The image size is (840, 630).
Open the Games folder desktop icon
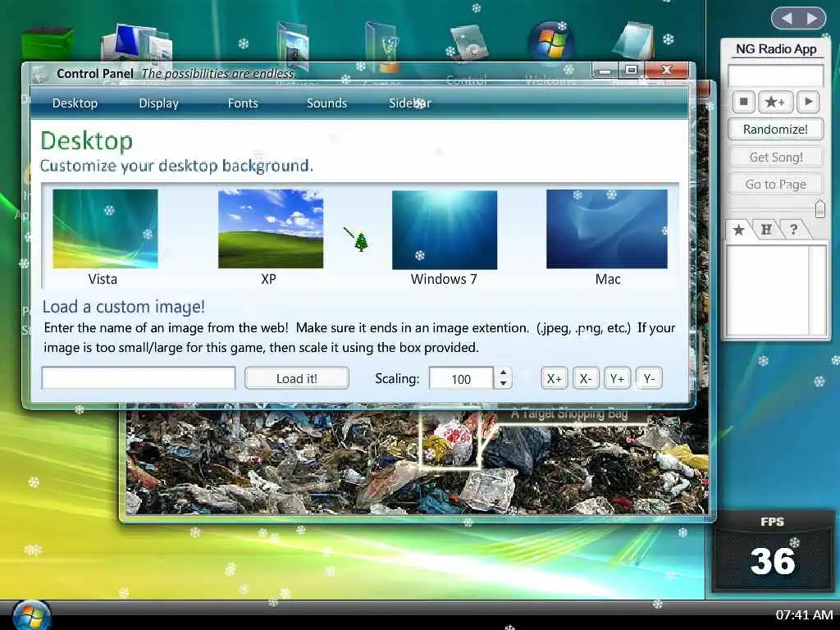(x=381, y=46)
